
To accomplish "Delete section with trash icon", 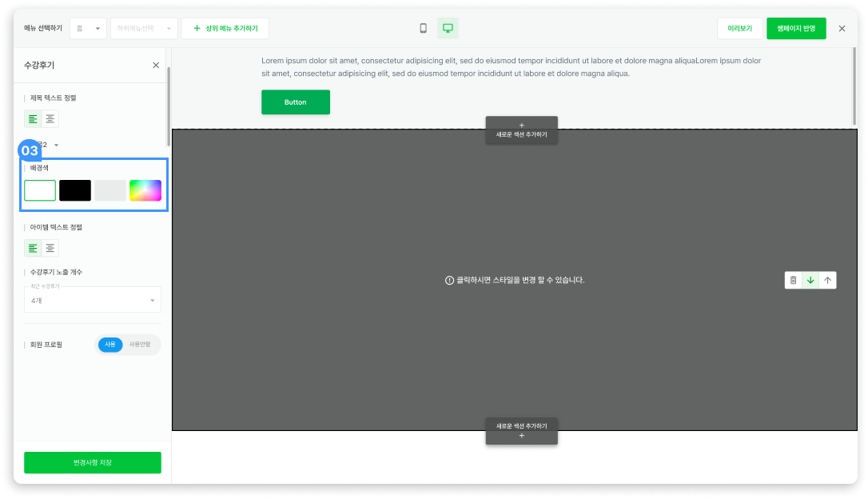I will [793, 280].
